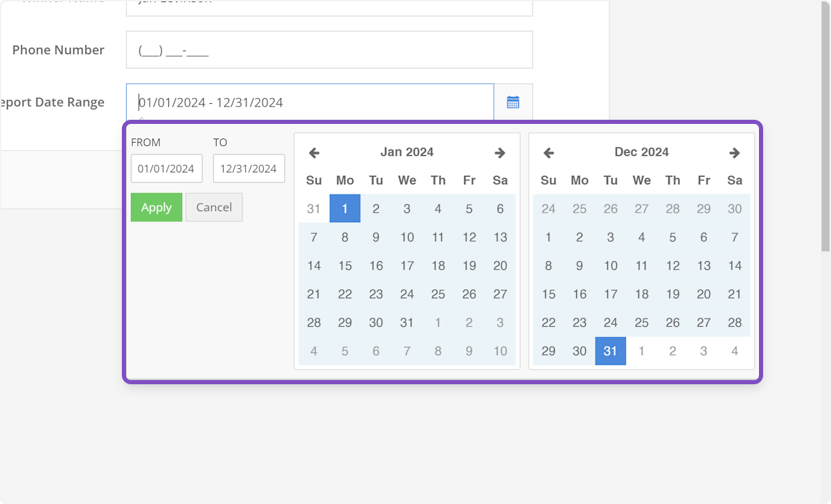Select January 31 in the left calendar

(x=407, y=323)
